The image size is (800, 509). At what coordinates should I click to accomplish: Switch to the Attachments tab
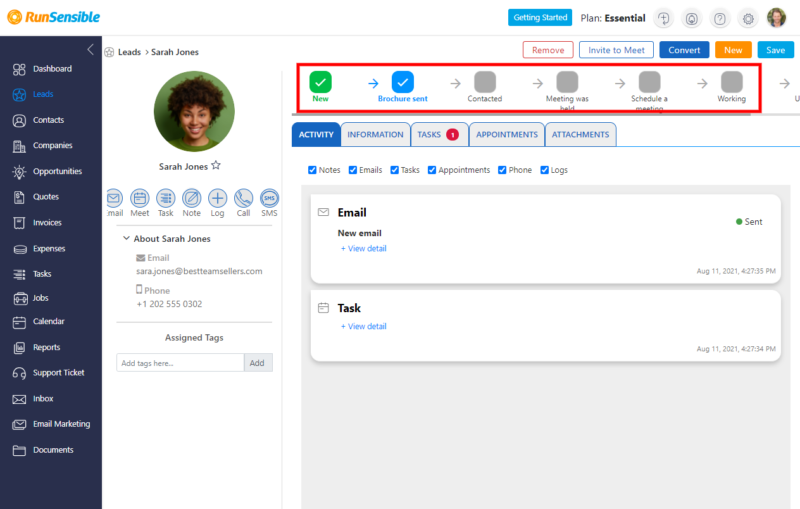tap(581, 135)
